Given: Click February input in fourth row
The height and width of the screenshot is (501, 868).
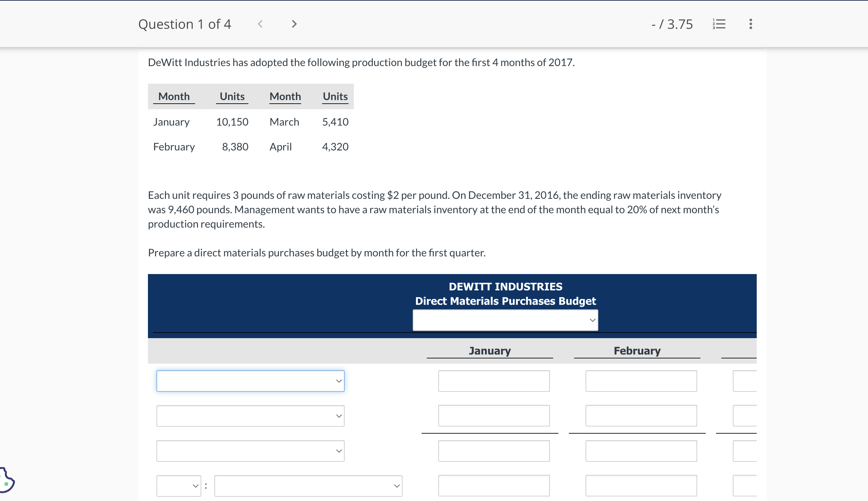Looking at the screenshot, I should [x=641, y=486].
